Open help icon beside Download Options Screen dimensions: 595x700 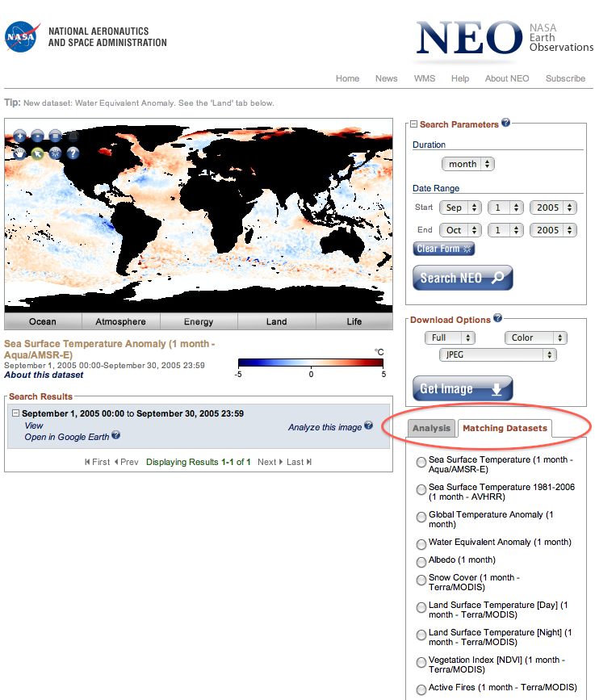tap(497, 318)
